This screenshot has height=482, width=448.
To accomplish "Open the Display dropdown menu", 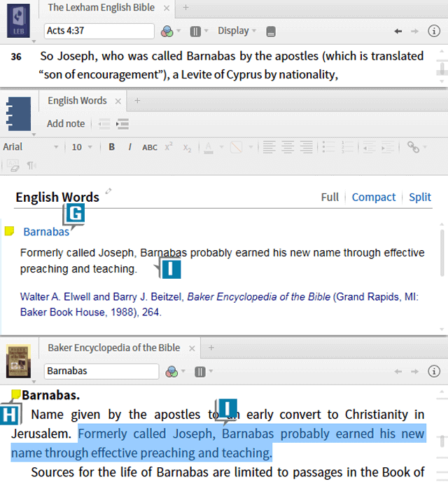I will click(237, 31).
